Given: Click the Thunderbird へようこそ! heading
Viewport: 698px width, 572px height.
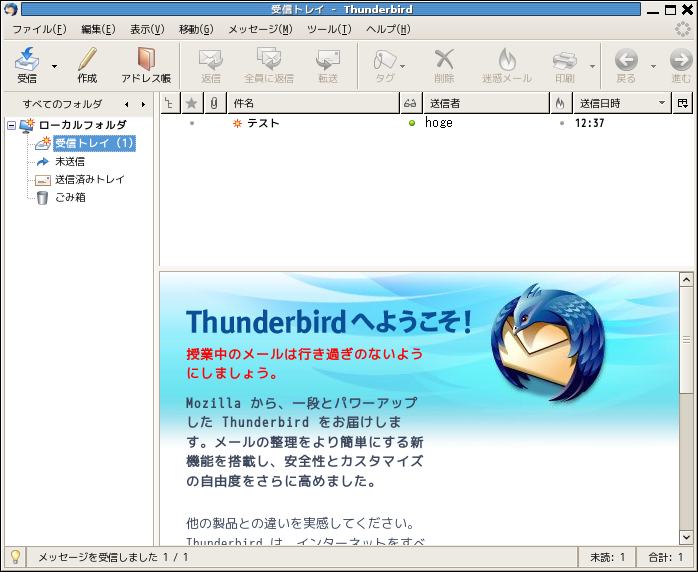Looking at the screenshot, I should pyautogui.click(x=329, y=321).
